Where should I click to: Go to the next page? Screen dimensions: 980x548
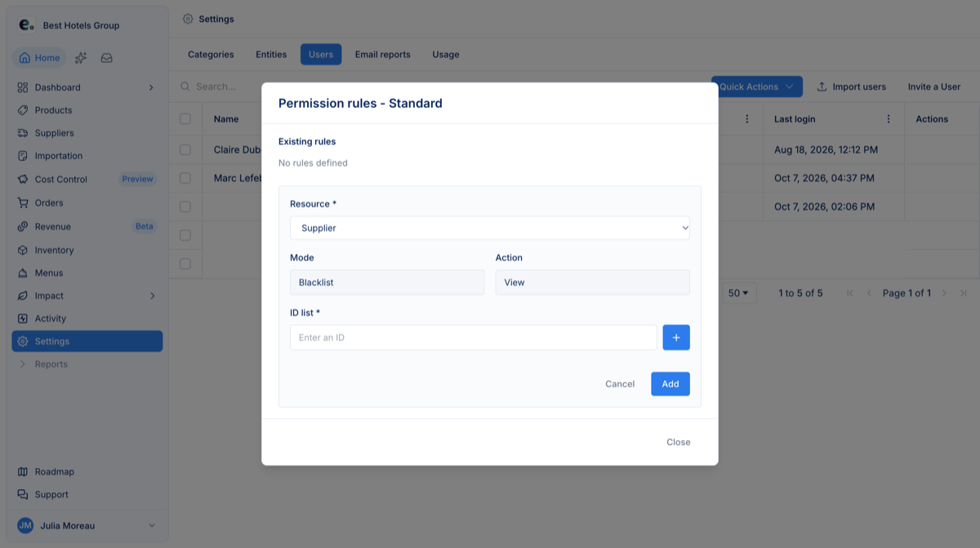coord(944,293)
